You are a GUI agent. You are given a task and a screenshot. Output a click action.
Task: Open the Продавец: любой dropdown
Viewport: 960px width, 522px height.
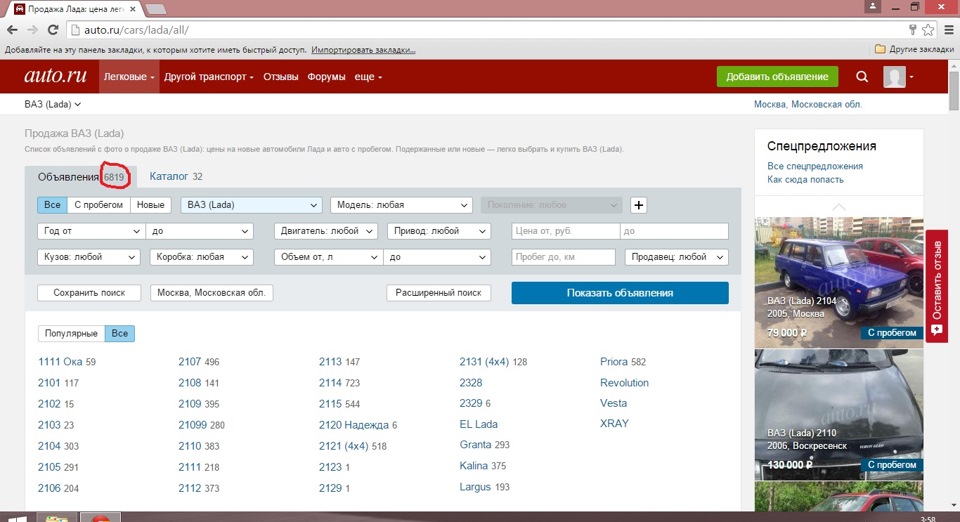677,257
